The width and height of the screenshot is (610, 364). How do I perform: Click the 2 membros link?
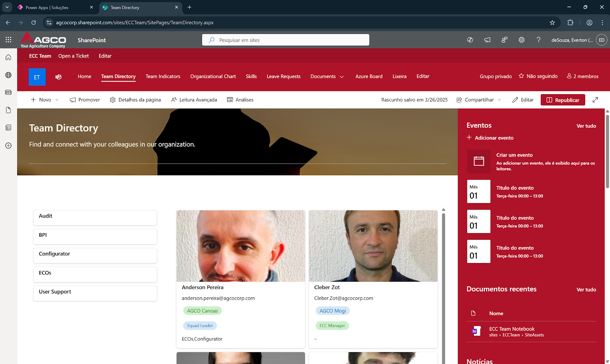point(583,76)
